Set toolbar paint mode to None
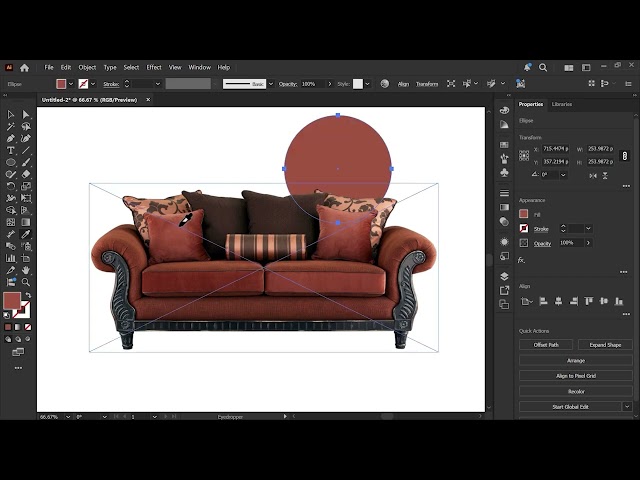The width and height of the screenshot is (640, 480). (x=28, y=327)
